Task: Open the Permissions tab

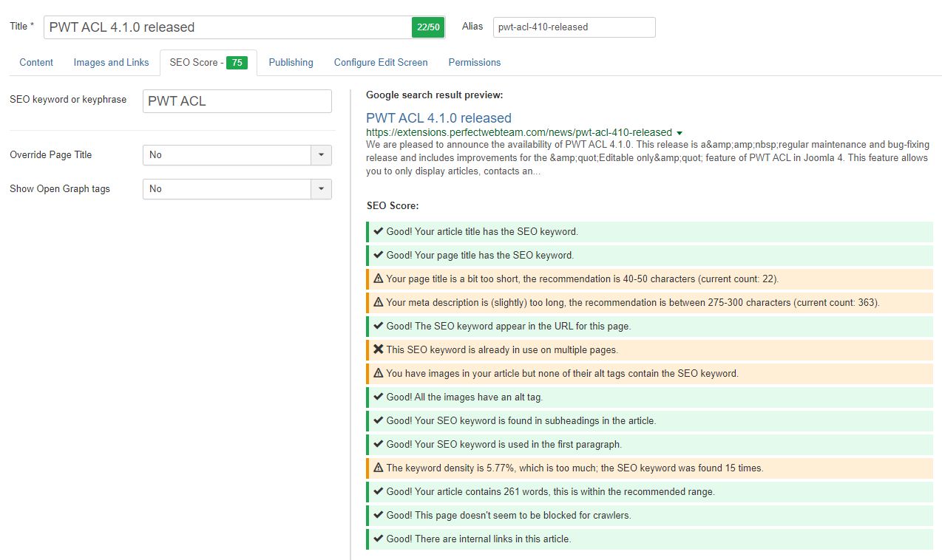Action: coord(475,63)
